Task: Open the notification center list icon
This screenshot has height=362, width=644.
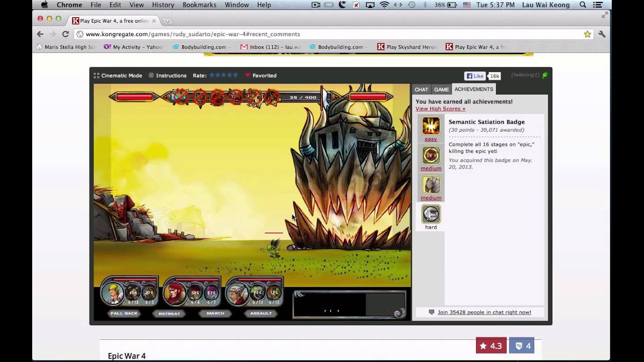Action: coord(598,5)
